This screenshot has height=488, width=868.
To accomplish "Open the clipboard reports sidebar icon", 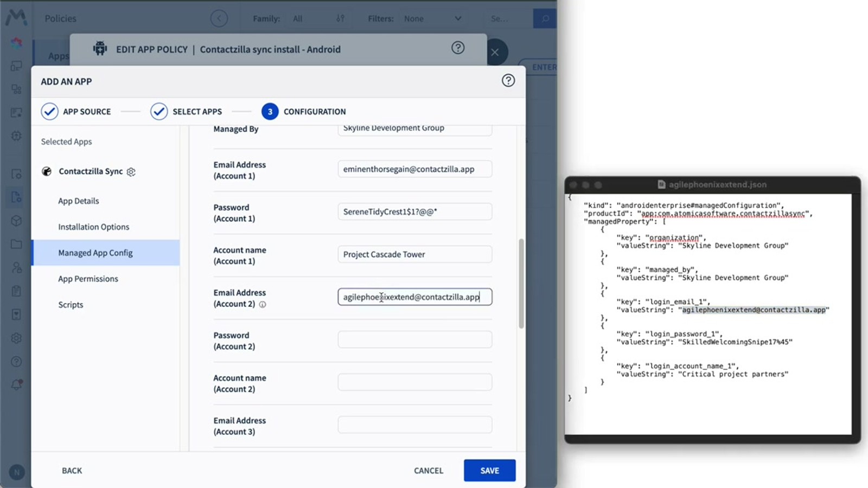I will pyautogui.click(x=16, y=291).
